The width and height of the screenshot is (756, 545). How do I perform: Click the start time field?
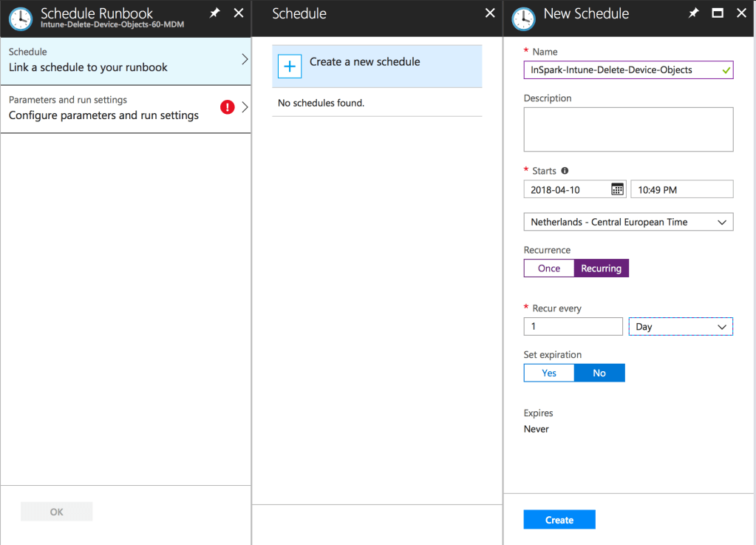[681, 189]
